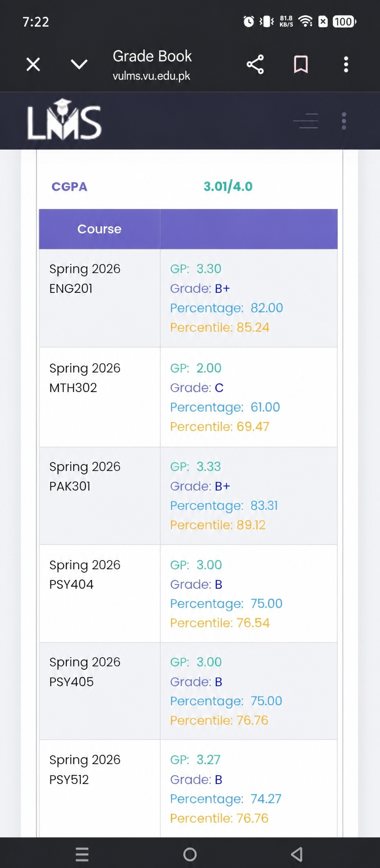Viewport: 380px width, 868px height.
Task: Close the Grade Book browser tab
Action: pyautogui.click(x=33, y=65)
